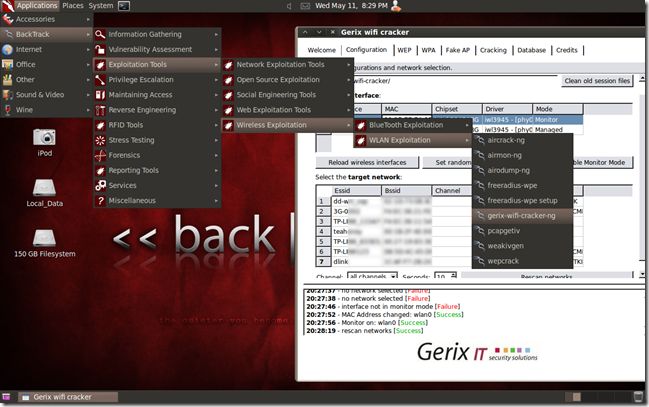Open the System menu
The image size is (649, 407).
click(x=101, y=6)
